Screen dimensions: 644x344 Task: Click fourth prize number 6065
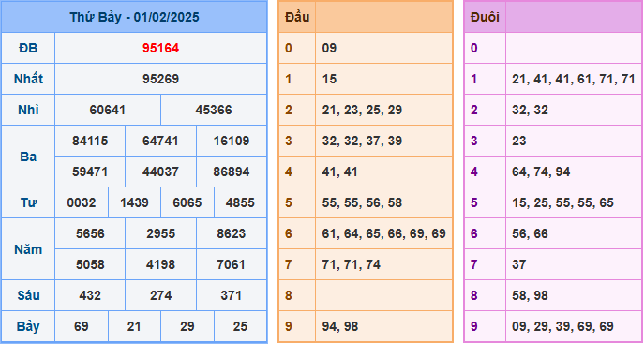click(x=187, y=202)
